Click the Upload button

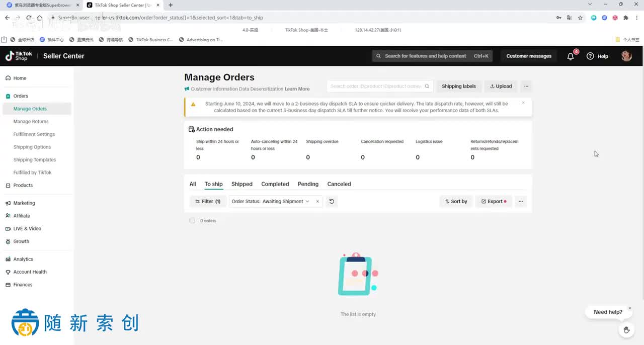(x=501, y=87)
